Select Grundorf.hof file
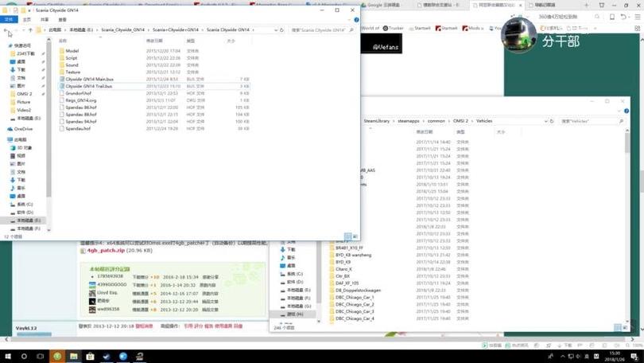Screen dimensions: 644x363 point(78,93)
